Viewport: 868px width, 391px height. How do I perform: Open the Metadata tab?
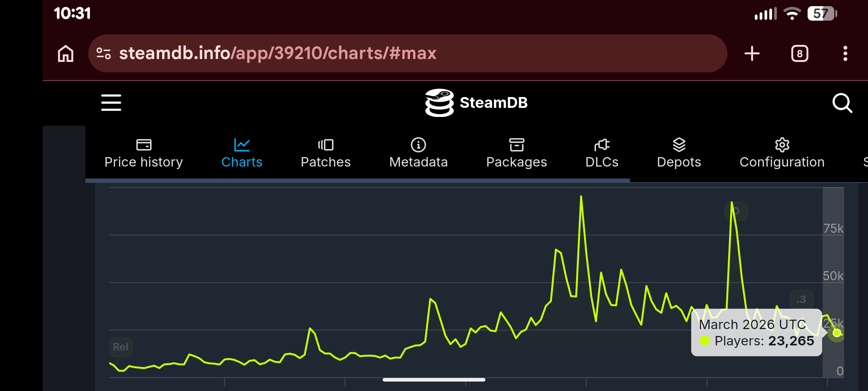[418, 154]
